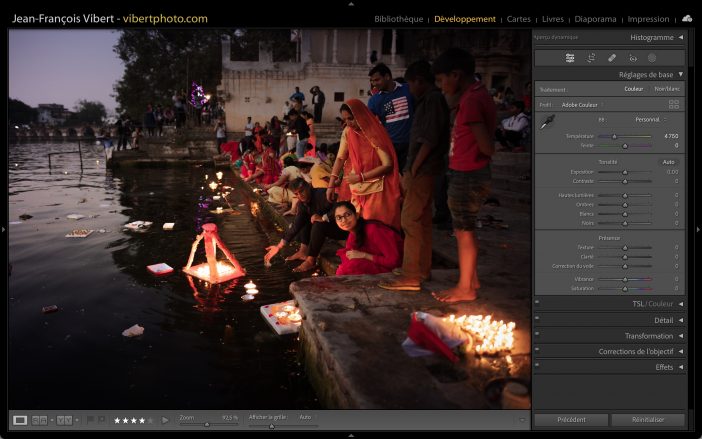
Task: Click the Température slider handle
Action: pos(614,136)
